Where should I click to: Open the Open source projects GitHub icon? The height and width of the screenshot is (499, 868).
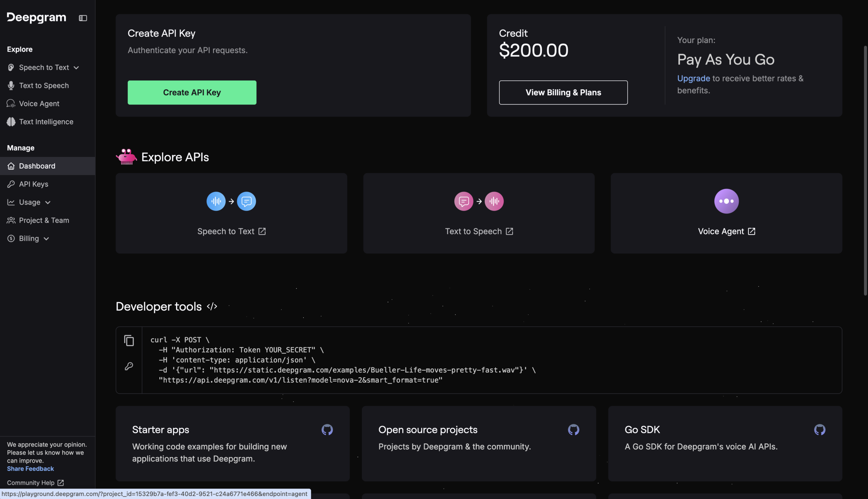click(x=573, y=430)
